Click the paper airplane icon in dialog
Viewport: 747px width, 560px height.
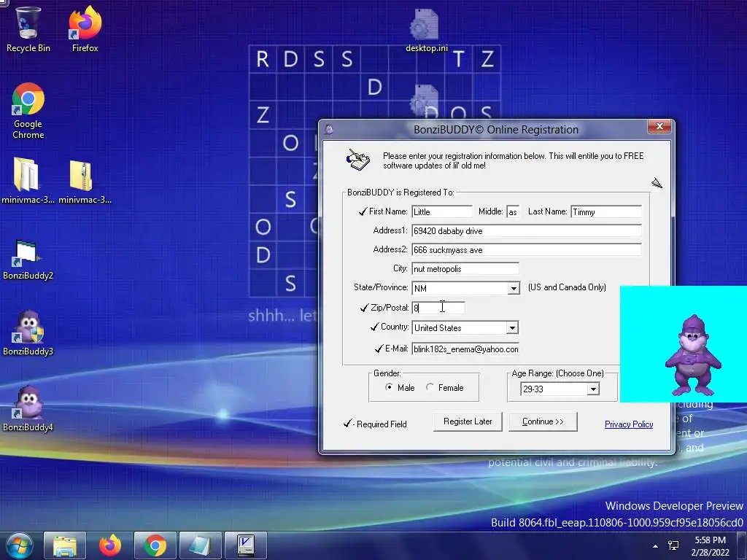coord(657,183)
